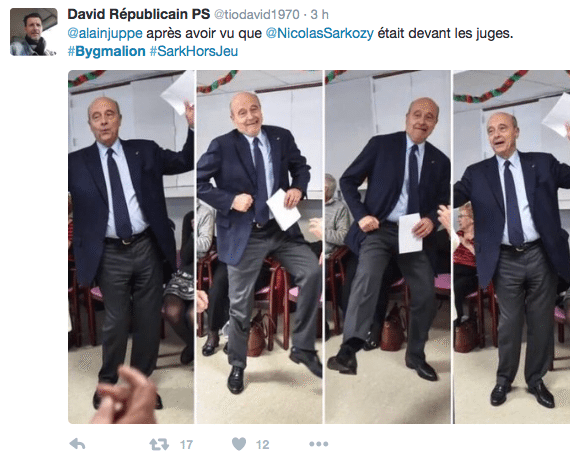Open the #Bygmalion hashtag

pyautogui.click(x=107, y=51)
